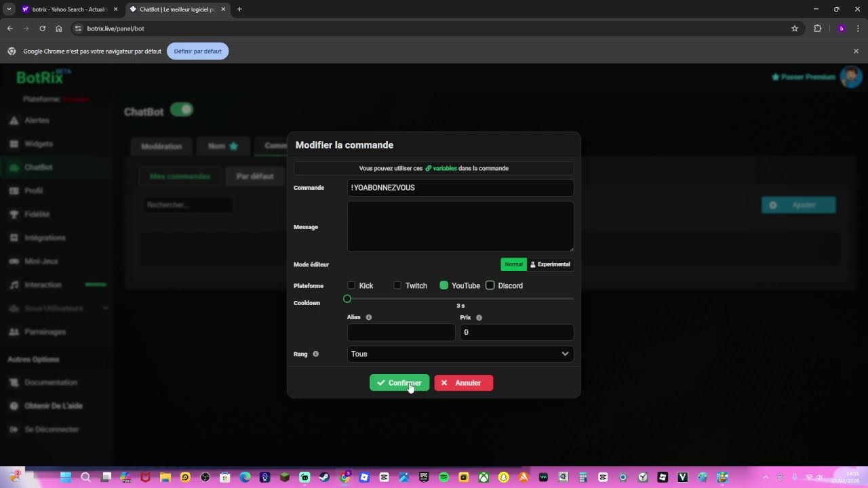The image size is (868, 488).
Task: Confirm the command with Confirmer
Action: [x=399, y=383]
